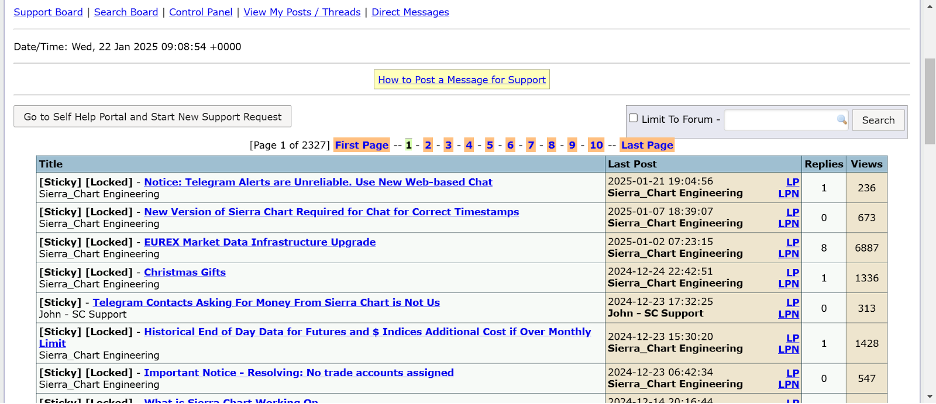Open Direct Messages link
This screenshot has height=404, width=936.
coord(410,12)
